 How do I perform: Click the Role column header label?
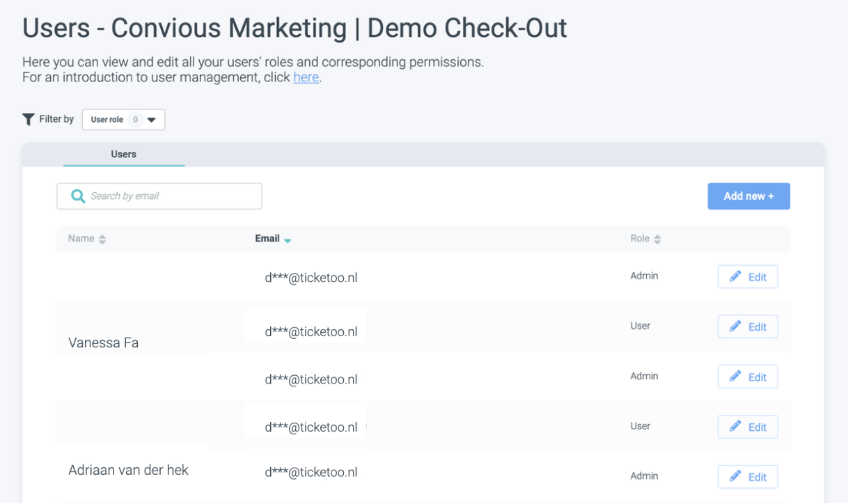(639, 239)
